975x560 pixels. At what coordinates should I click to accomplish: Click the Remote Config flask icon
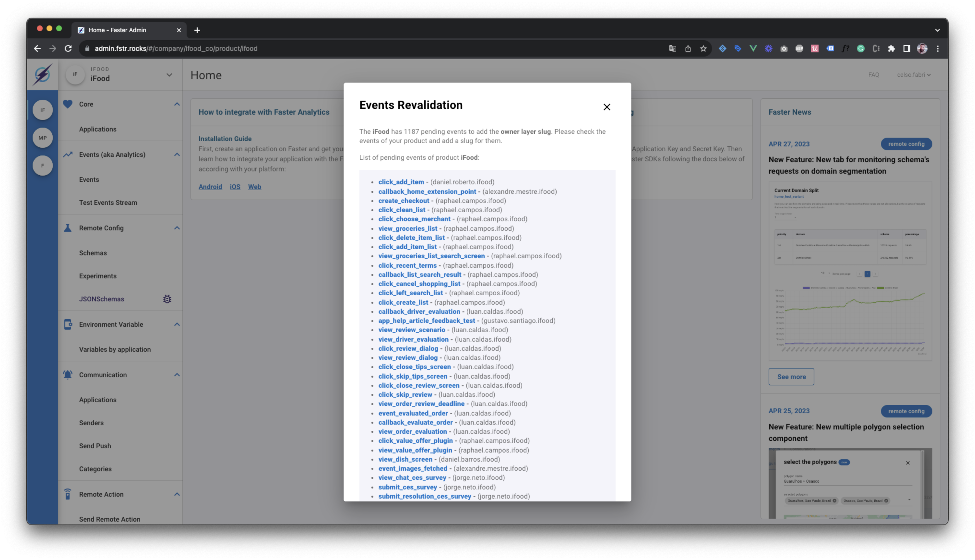click(x=68, y=228)
